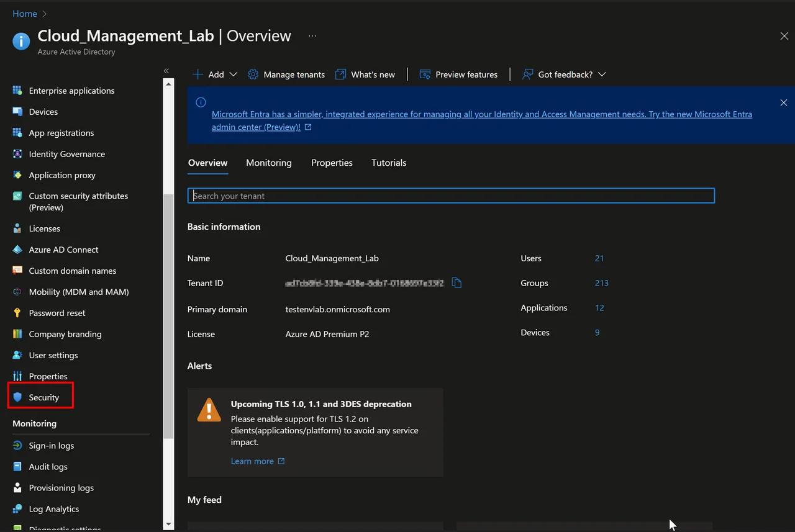This screenshot has width=795, height=532.
Task: Open Mobility (MDM and MAM) icon
Action: (x=17, y=292)
